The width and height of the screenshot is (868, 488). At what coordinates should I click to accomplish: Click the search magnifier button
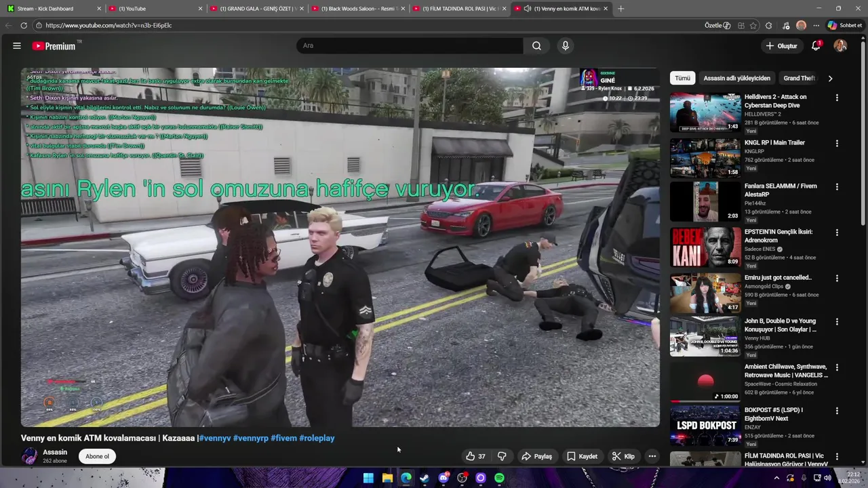[536, 46]
